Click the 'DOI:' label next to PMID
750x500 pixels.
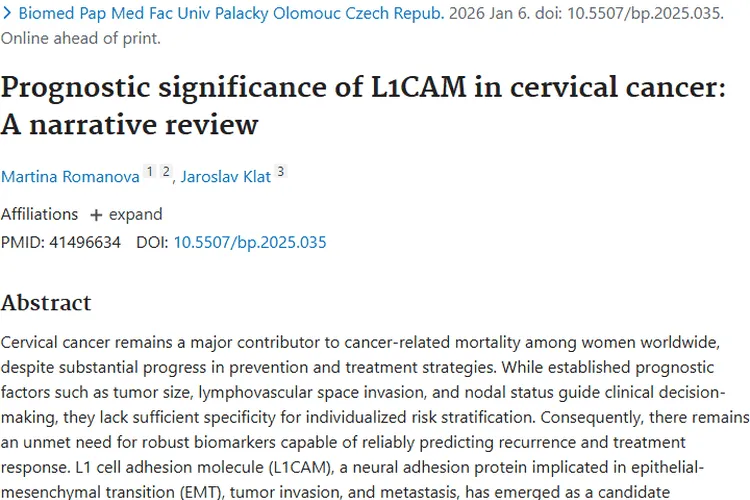click(152, 242)
